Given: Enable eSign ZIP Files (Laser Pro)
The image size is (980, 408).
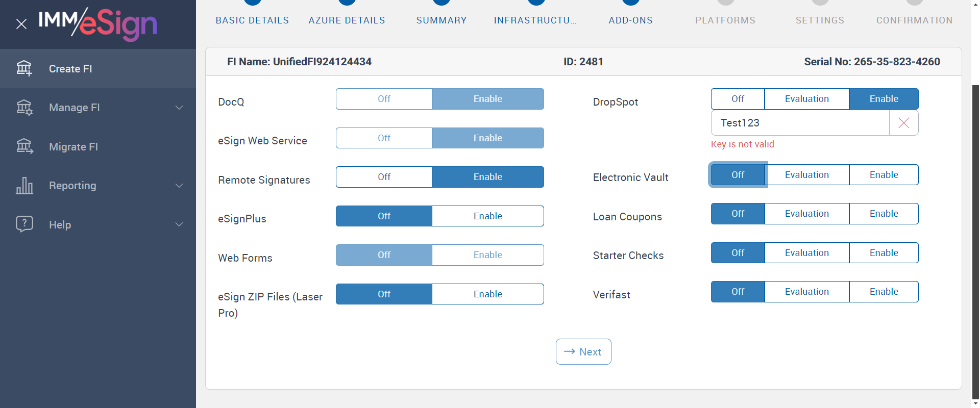Looking at the screenshot, I should (x=488, y=294).
